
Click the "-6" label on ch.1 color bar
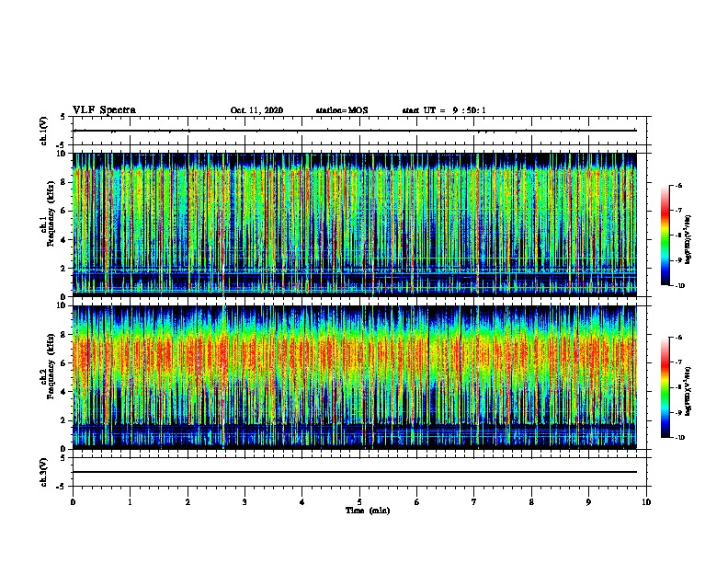coord(678,186)
